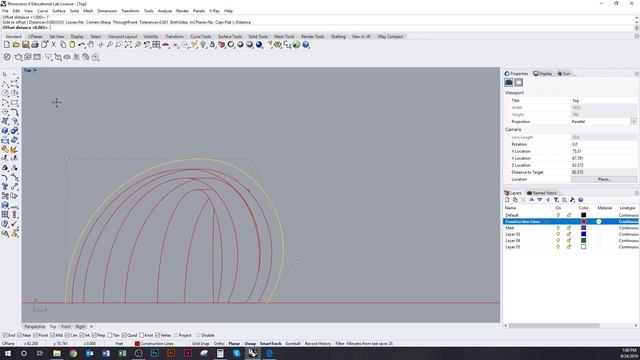Click the layer Tools hammer icon
Image resolution: width=640 pixels, height=360 pixels.
coord(572,200)
